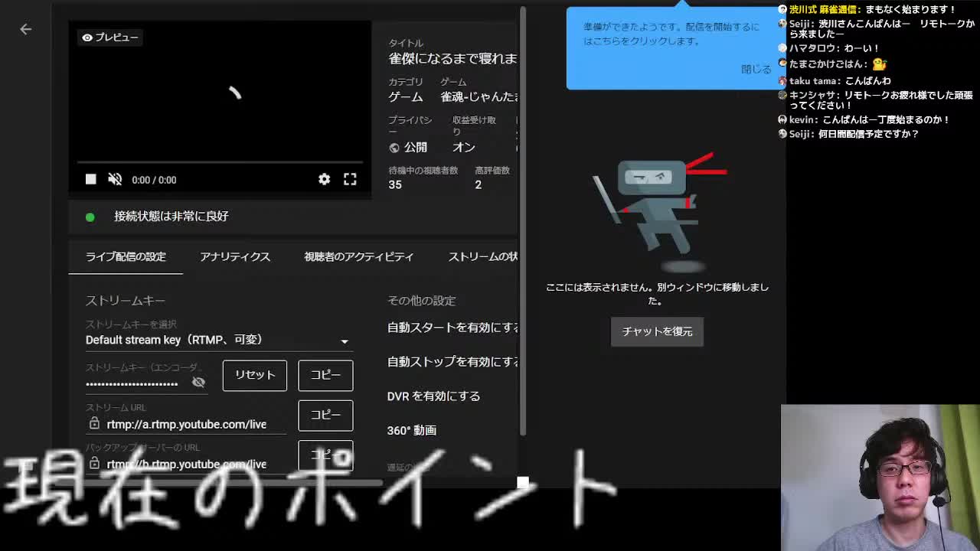The width and height of the screenshot is (980, 551).
Task: Copy the backup server URL
Action: [x=325, y=455]
